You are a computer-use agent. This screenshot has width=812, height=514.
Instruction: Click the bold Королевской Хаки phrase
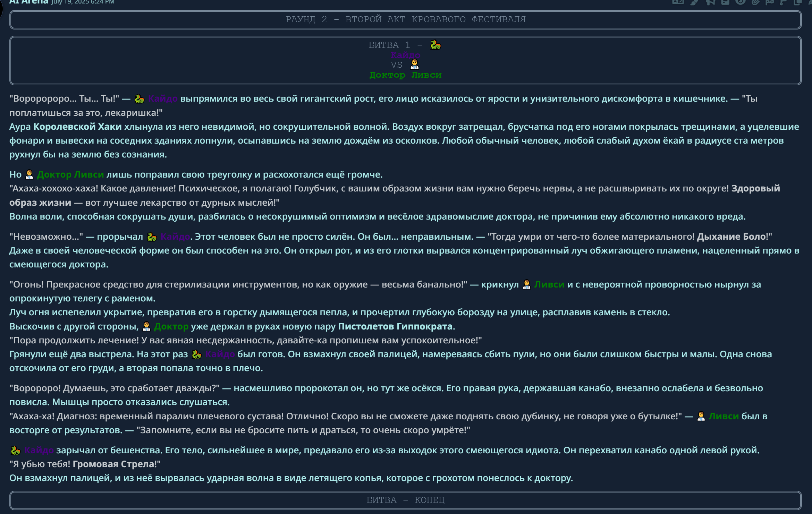77,127
